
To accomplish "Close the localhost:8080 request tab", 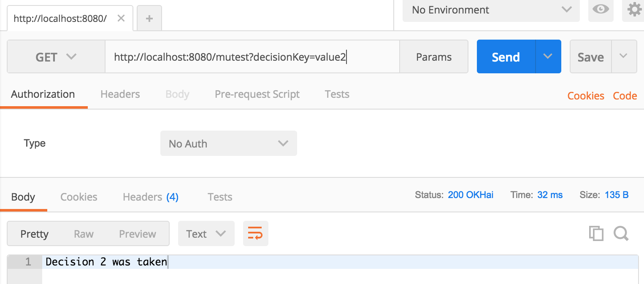I will point(121,19).
